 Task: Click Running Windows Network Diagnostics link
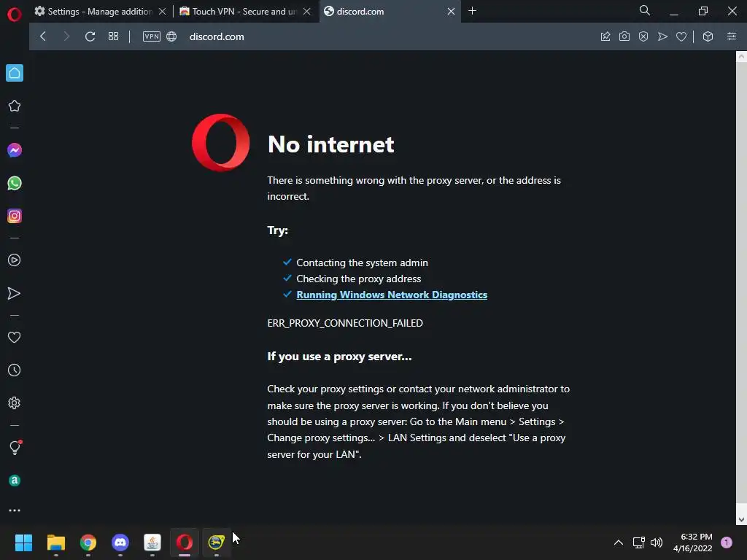[392, 295]
